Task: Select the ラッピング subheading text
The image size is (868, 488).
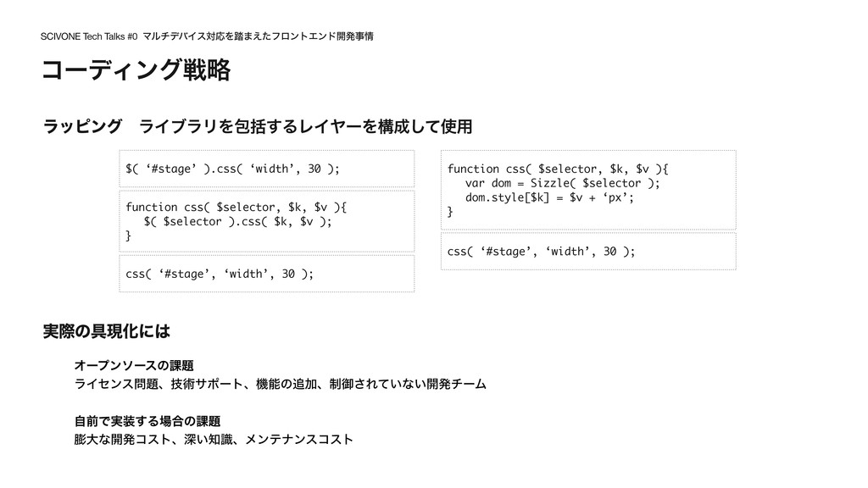Action: 82,126
